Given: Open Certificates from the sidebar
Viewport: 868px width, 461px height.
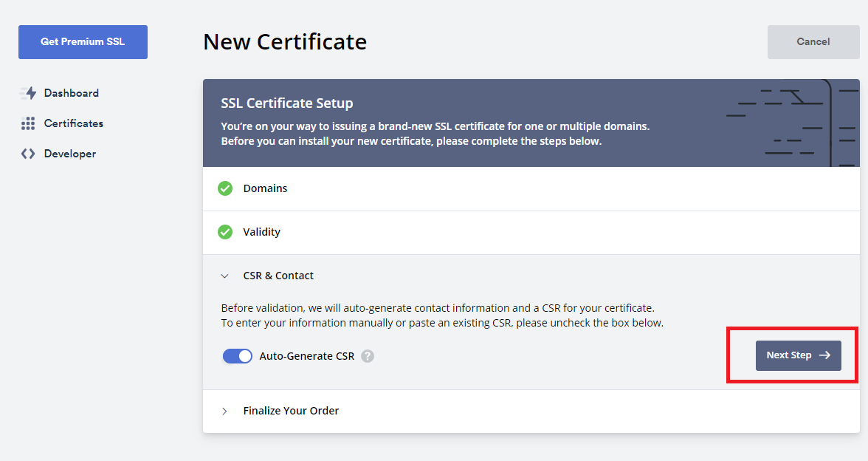Looking at the screenshot, I should pyautogui.click(x=74, y=123).
